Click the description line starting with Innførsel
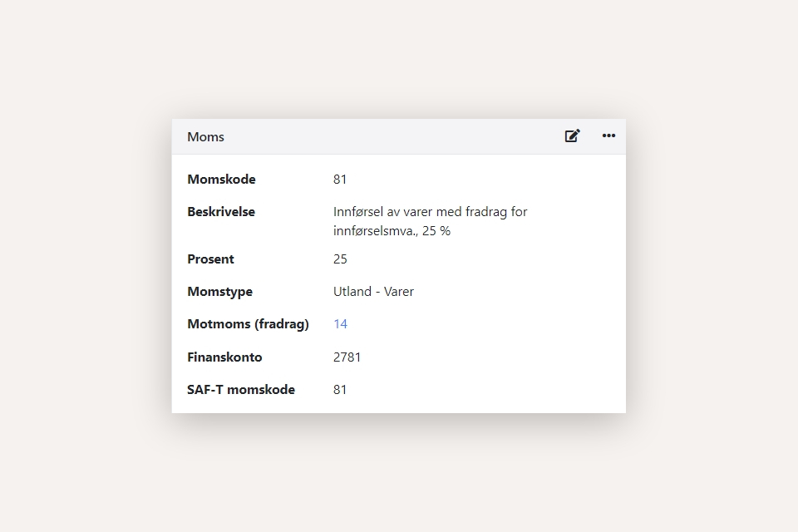The image size is (798, 532). tap(430, 212)
